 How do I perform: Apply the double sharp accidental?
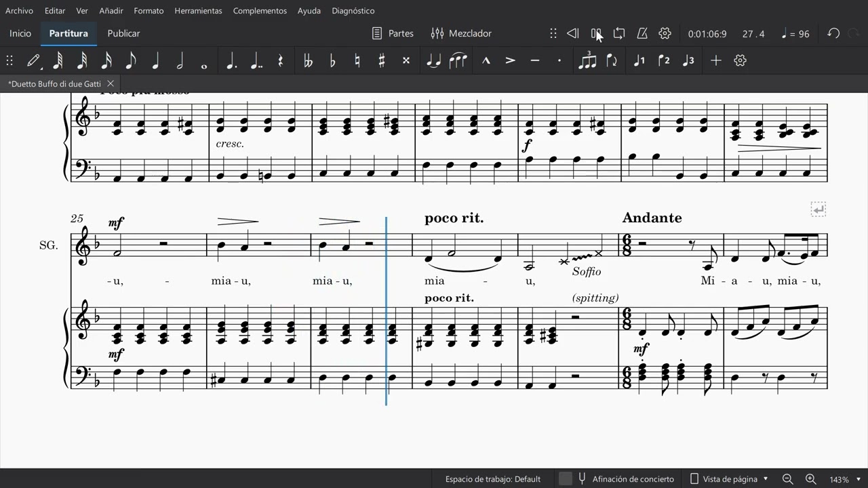pos(406,60)
